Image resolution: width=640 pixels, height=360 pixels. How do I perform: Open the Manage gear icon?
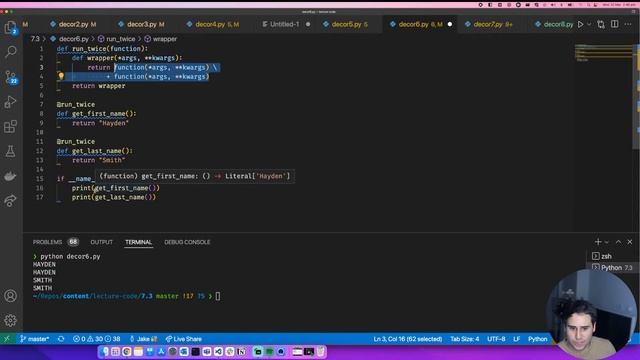tap(11, 320)
